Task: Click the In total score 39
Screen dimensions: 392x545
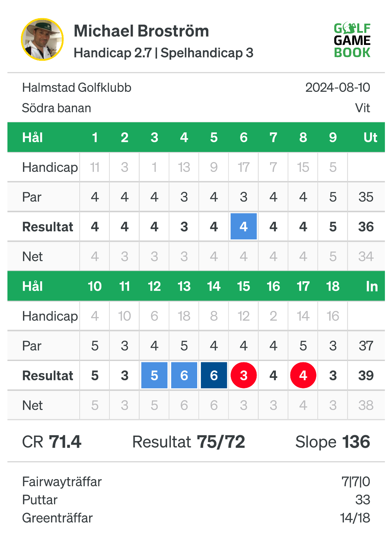Action: pyautogui.click(x=366, y=375)
